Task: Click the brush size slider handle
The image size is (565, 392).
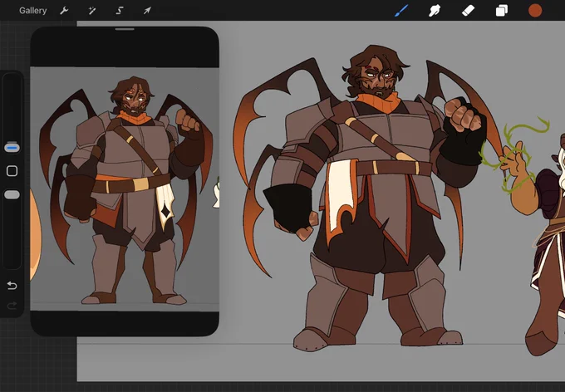Action: [12, 147]
